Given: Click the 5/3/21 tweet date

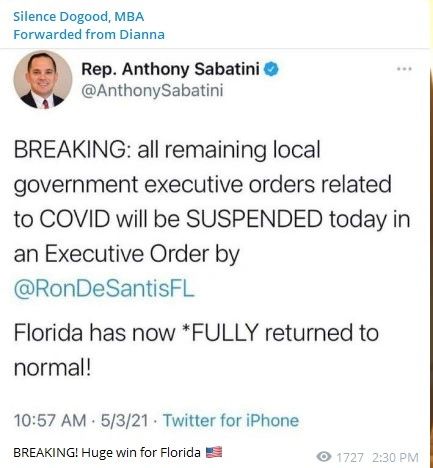Looking at the screenshot, I should pyautogui.click(x=124, y=420).
